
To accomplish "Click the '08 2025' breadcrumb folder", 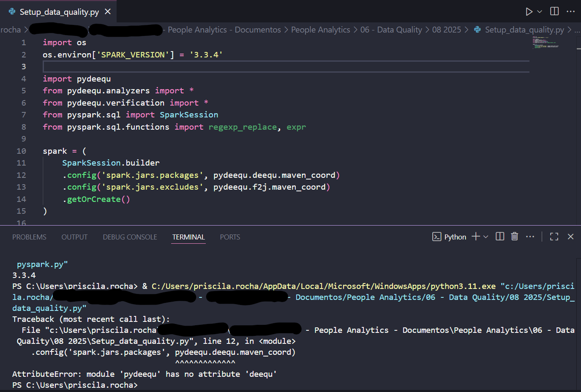I will pyautogui.click(x=446, y=30).
